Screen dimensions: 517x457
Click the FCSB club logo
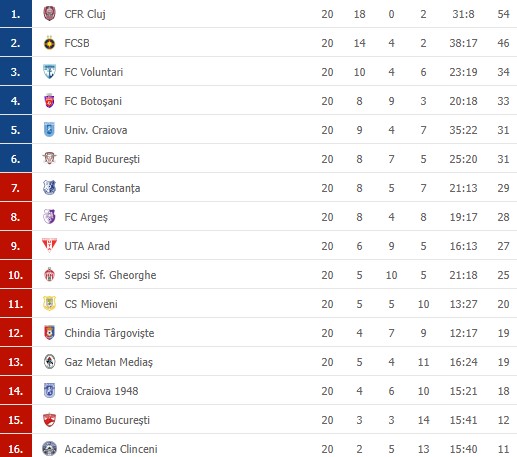click(49, 43)
